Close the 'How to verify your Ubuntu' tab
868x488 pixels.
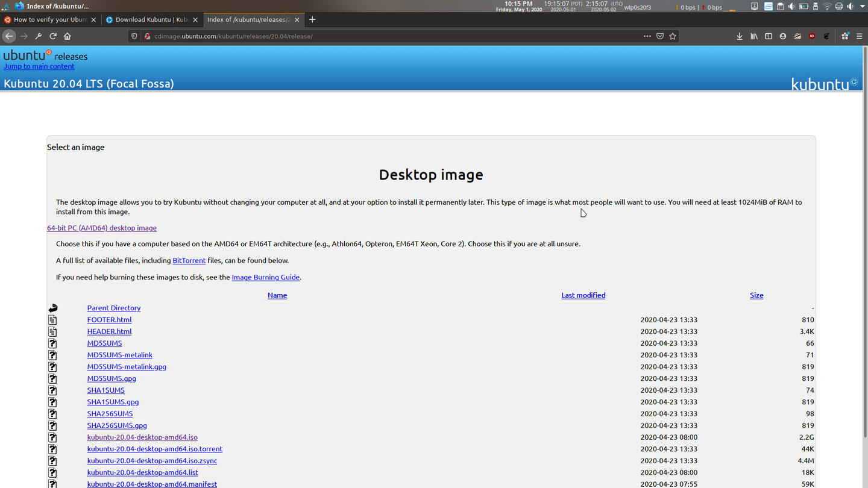coord(93,19)
